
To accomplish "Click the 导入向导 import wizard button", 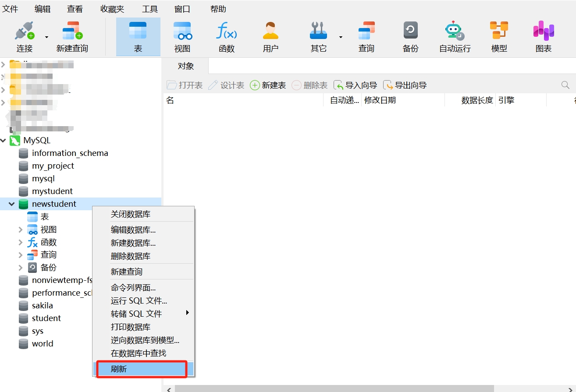I will coord(356,85).
